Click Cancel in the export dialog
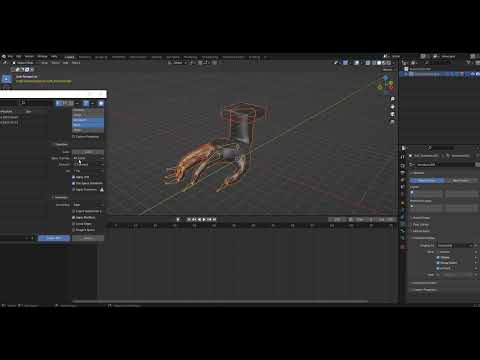This screenshot has height=360, width=480. (88, 238)
